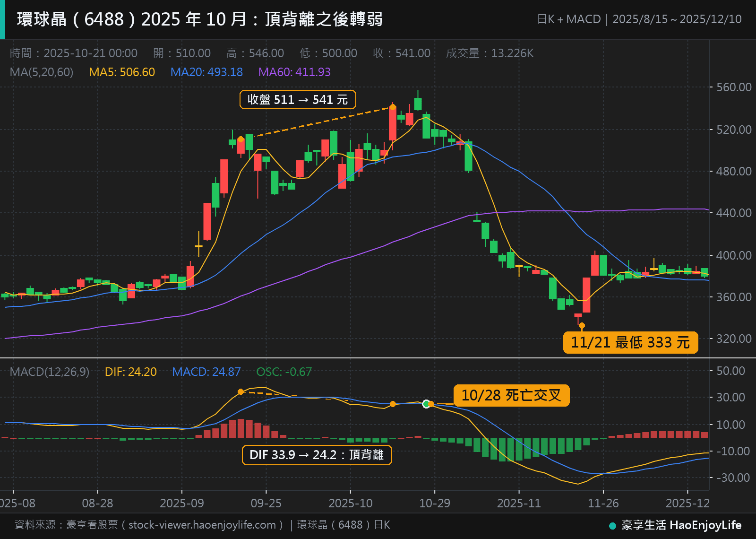Click the teal dot beside 豪享生活 HaoEnjoyLife
Viewport: 756px width, 539px height.
tap(612, 526)
